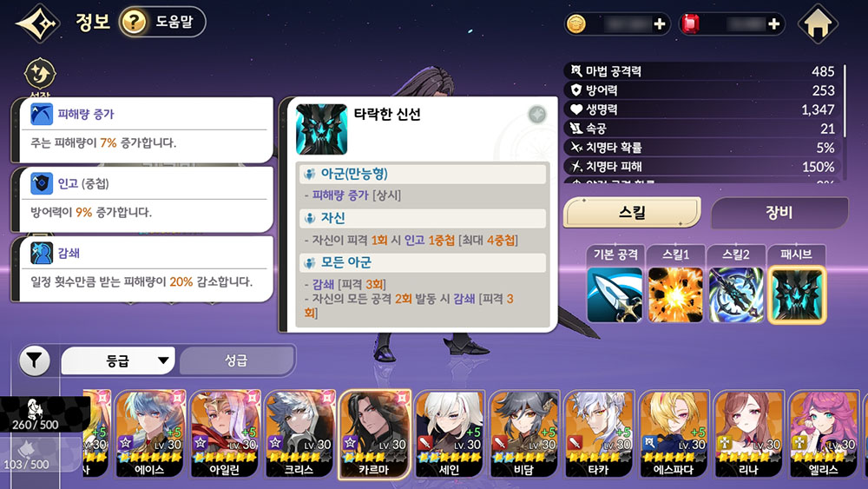Screen dimensions: 868x489
Task: Open the 도움말 help button
Action: [x=162, y=23]
